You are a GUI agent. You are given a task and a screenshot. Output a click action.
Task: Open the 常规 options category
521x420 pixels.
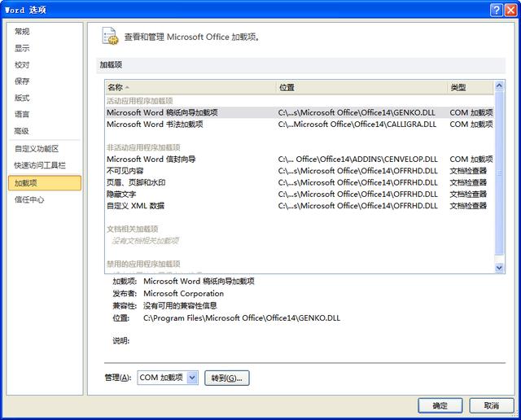point(22,32)
